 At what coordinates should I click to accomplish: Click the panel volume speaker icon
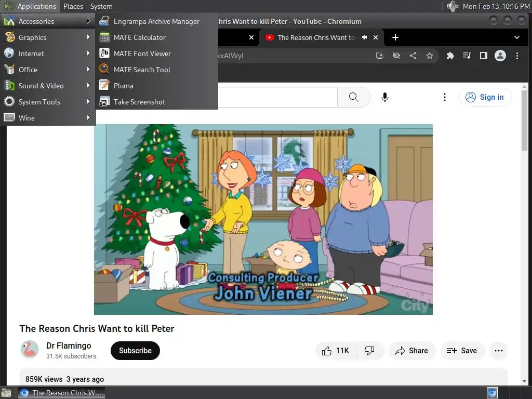click(x=453, y=6)
